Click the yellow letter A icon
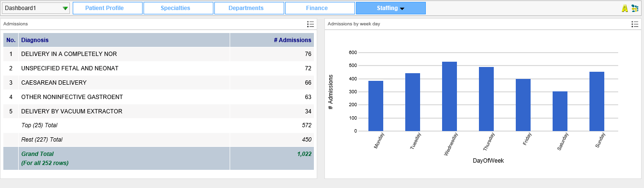This screenshot has width=644, height=188. point(624,8)
